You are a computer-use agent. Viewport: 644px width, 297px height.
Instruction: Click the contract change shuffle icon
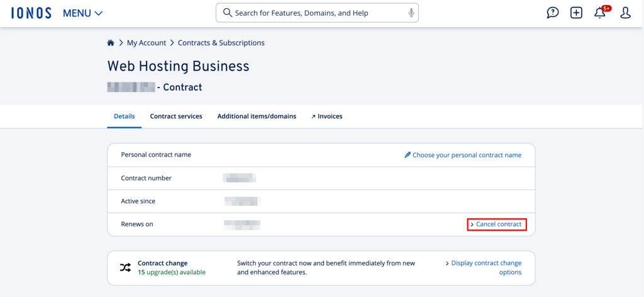click(x=126, y=267)
